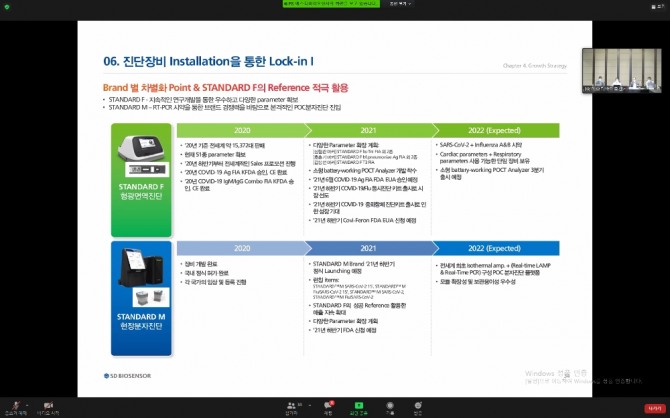Click the green 2021 timeline header
Screen dimensions: 670x418
click(368, 130)
